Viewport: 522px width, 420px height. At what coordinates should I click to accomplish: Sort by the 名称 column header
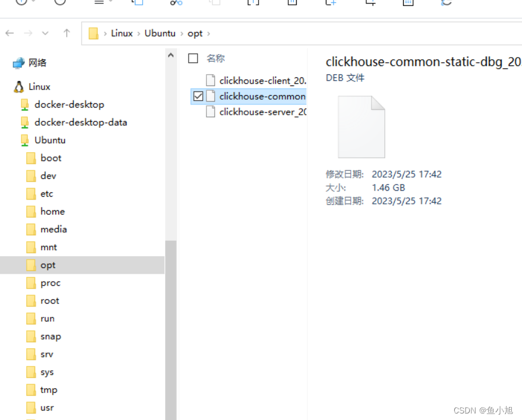pyautogui.click(x=216, y=58)
